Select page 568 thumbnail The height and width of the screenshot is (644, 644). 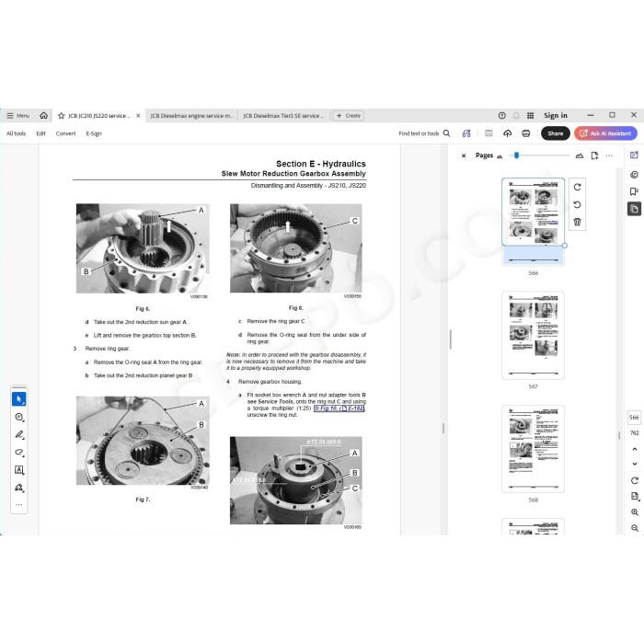[533, 449]
